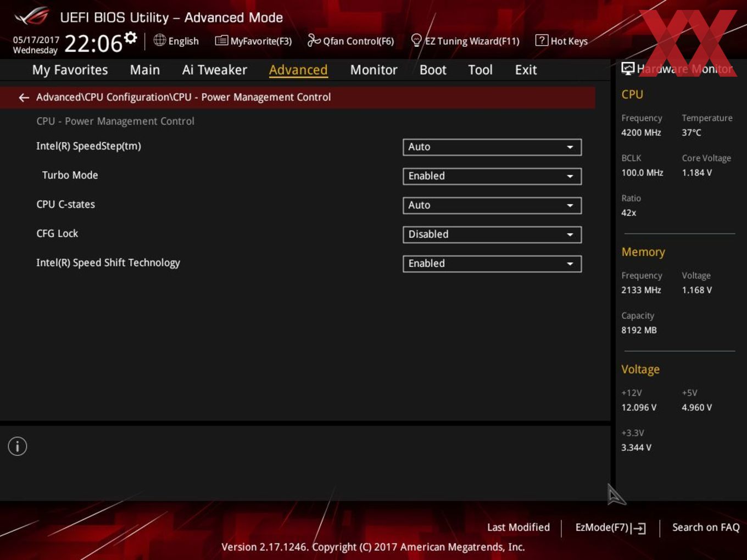
Task: Open Qfan Control(F6)
Action: [x=351, y=41]
